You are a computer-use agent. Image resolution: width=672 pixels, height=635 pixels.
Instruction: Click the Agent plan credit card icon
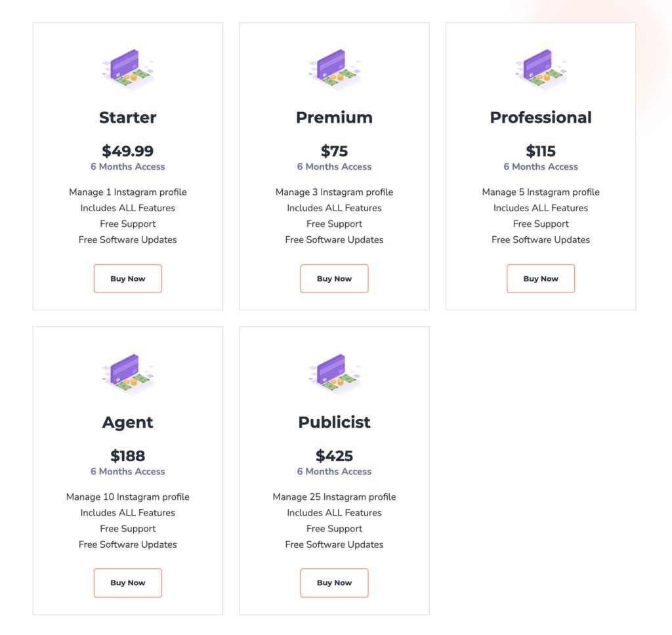[x=128, y=374]
